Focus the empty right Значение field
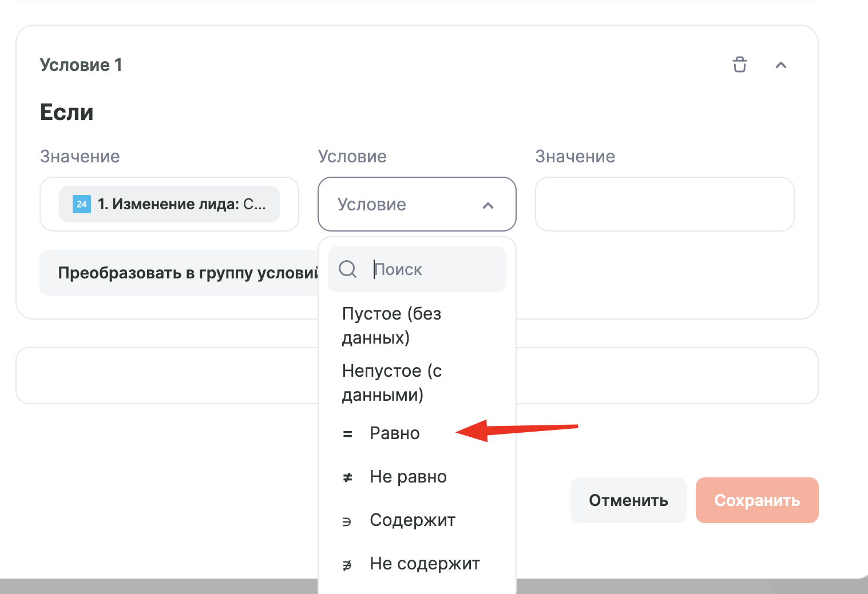This screenshot has height=594, width=868. tap(665, 204)
